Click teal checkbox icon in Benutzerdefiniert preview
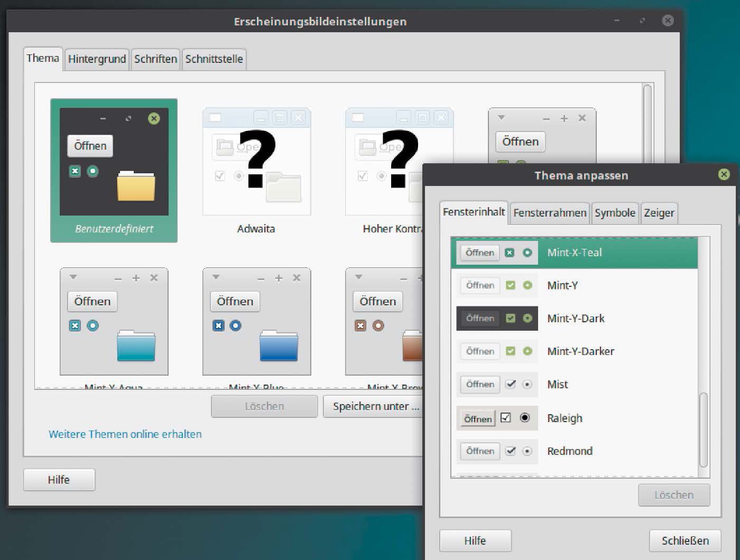740x560 pixels. [x=75, y=171]
